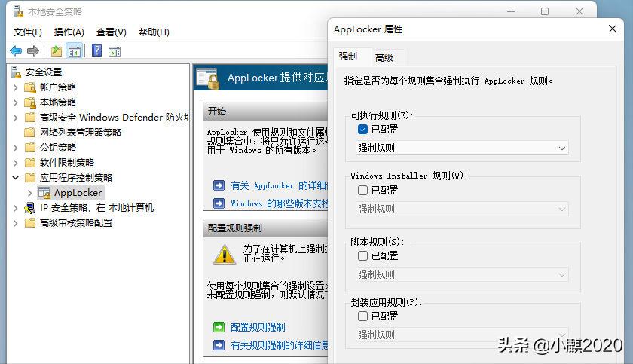Expand the 公钥策略 tree node
633x364 pixels.
click(15, 148)
